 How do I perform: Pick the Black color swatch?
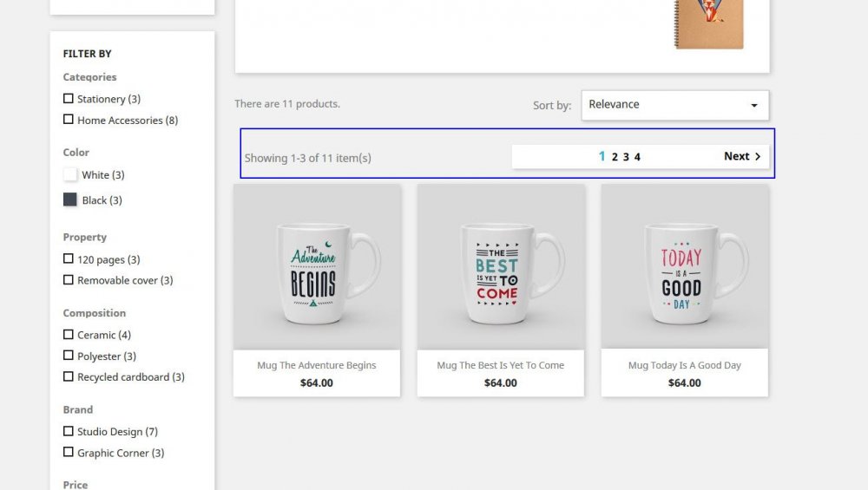[x=70, y=199]
